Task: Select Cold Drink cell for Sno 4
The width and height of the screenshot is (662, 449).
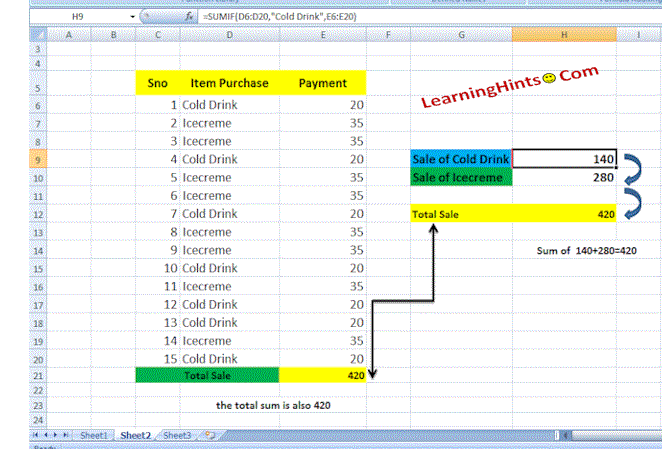Action: (x=229, y=159)
